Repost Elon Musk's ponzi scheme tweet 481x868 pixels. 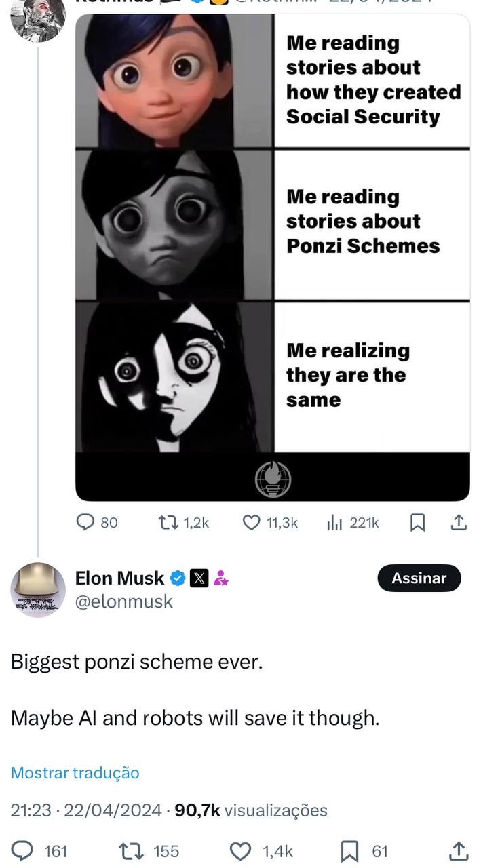(128, 851)
